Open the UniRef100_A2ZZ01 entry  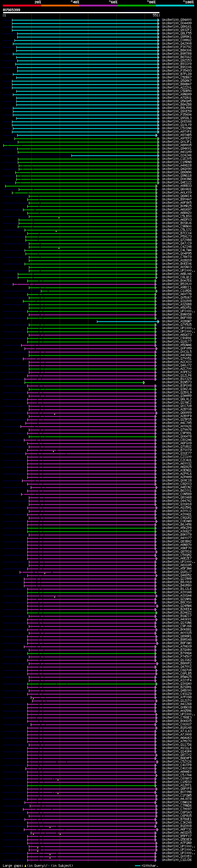(177, 88)
